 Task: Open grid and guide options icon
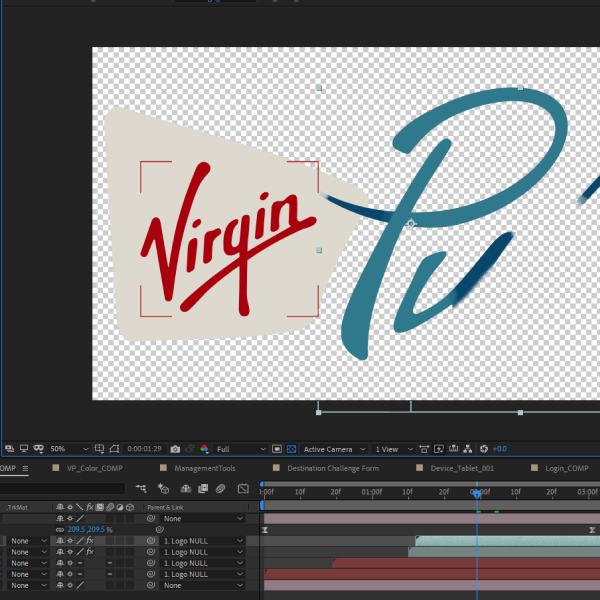[99, 448]
